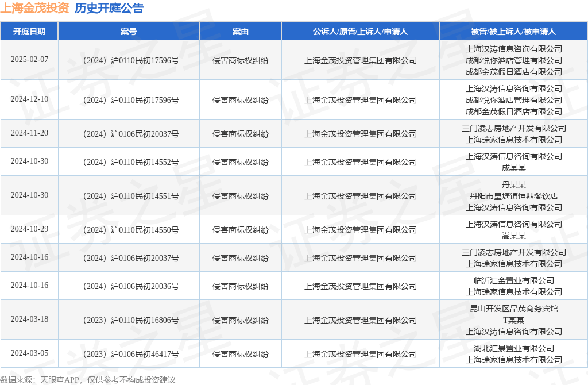Image resolution: width=588 pixels, height=385 pixels.
Task: Click defendant 成某某
Action: [x=514, y=168]
